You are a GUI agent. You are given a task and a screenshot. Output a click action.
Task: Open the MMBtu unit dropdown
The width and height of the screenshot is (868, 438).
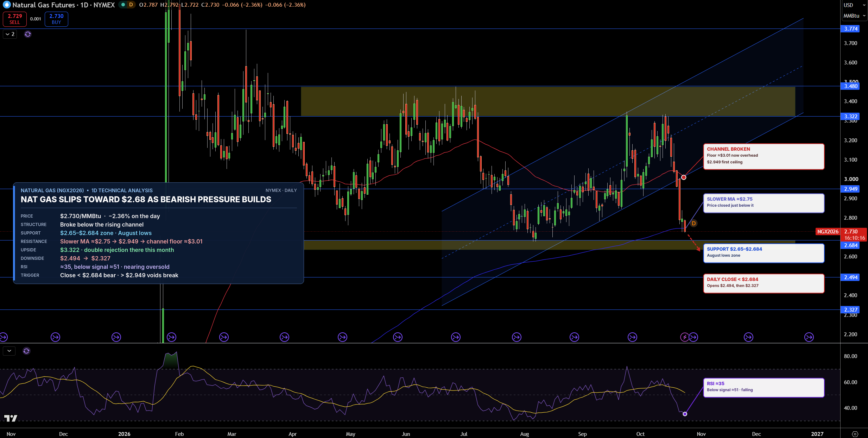click(854, 16)
